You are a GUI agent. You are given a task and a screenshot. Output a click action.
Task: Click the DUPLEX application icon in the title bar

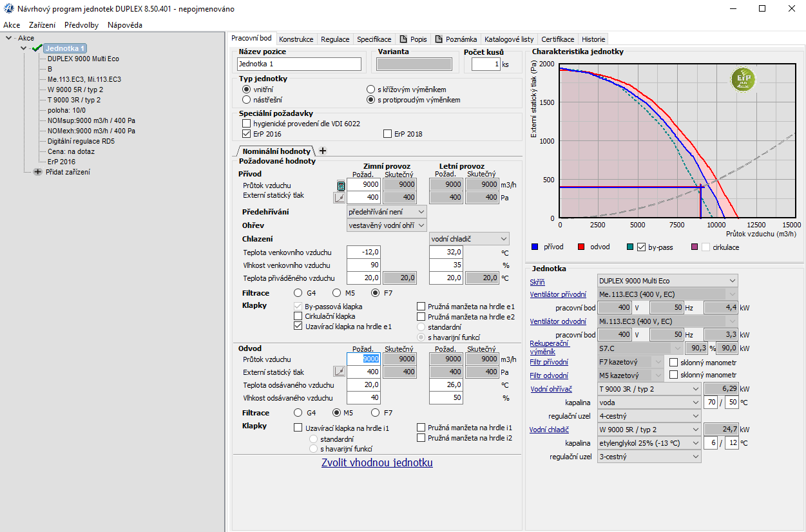pyautogui.click(x=8, y=9)
